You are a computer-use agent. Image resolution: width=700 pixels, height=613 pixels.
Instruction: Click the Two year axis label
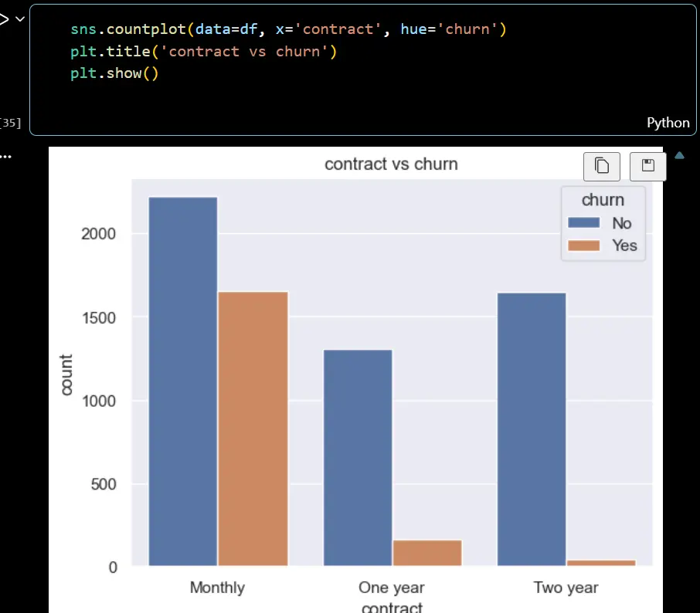tap(566, 588)
